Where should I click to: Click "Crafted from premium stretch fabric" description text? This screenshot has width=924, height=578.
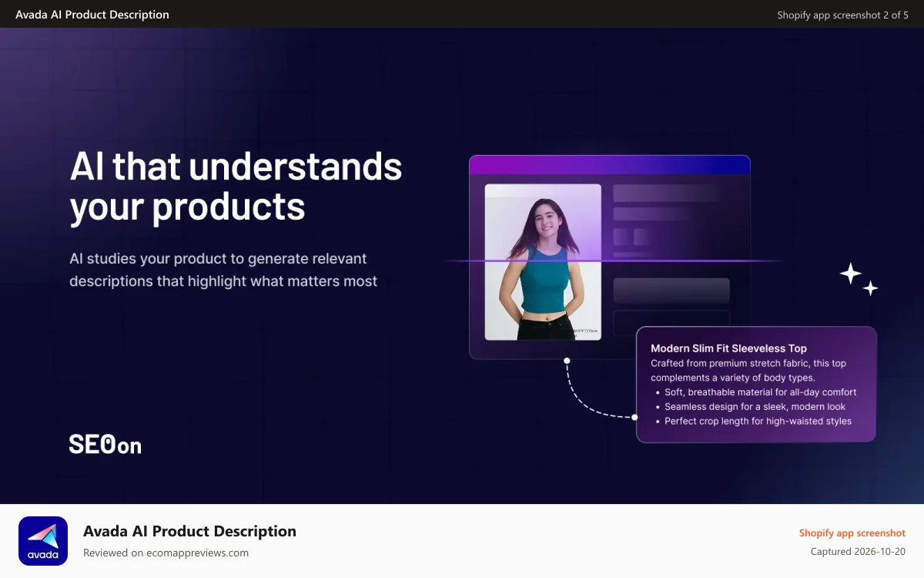[x=748, y=371]
